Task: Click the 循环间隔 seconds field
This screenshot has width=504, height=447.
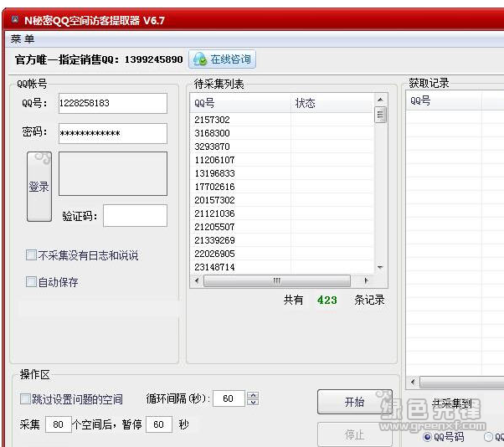Action: coord(229,398)
